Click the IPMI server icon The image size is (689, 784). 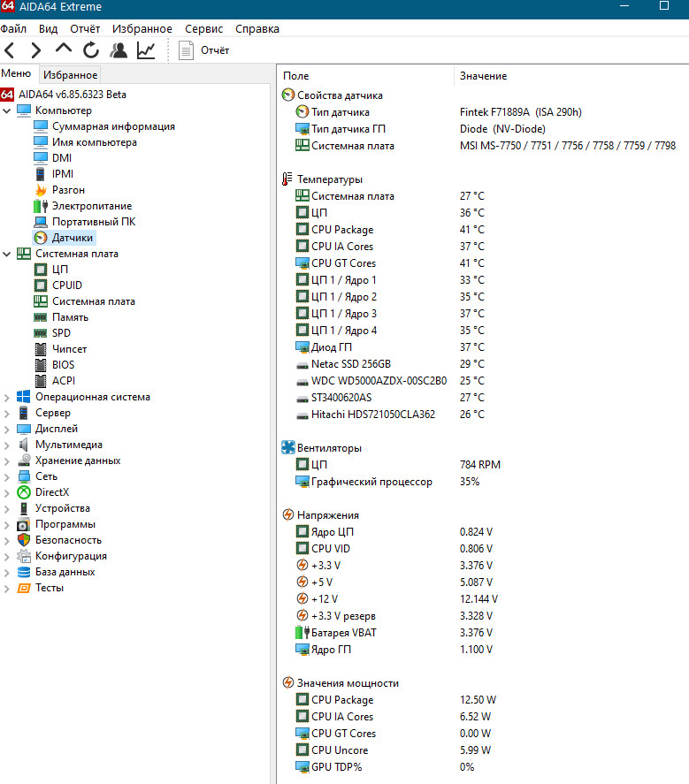point(41,174)
